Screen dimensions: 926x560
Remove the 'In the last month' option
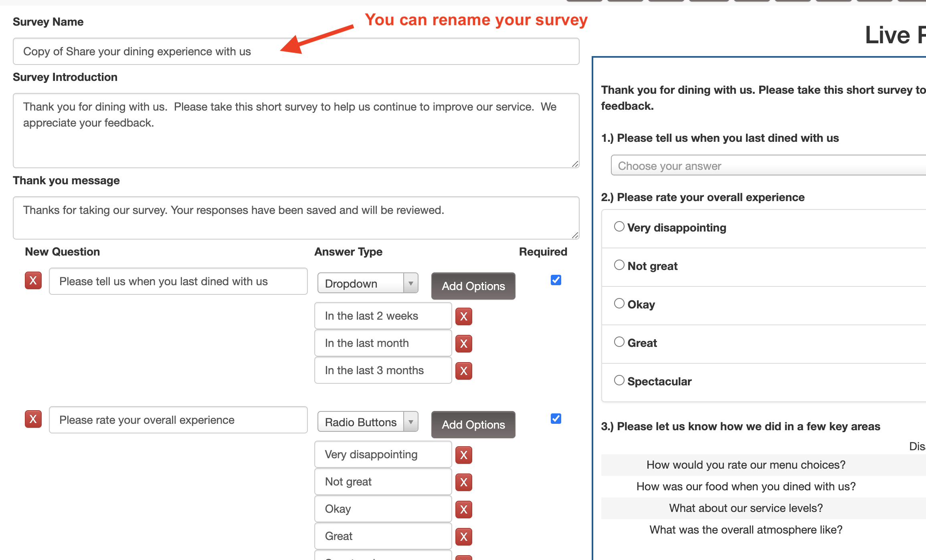464,344
